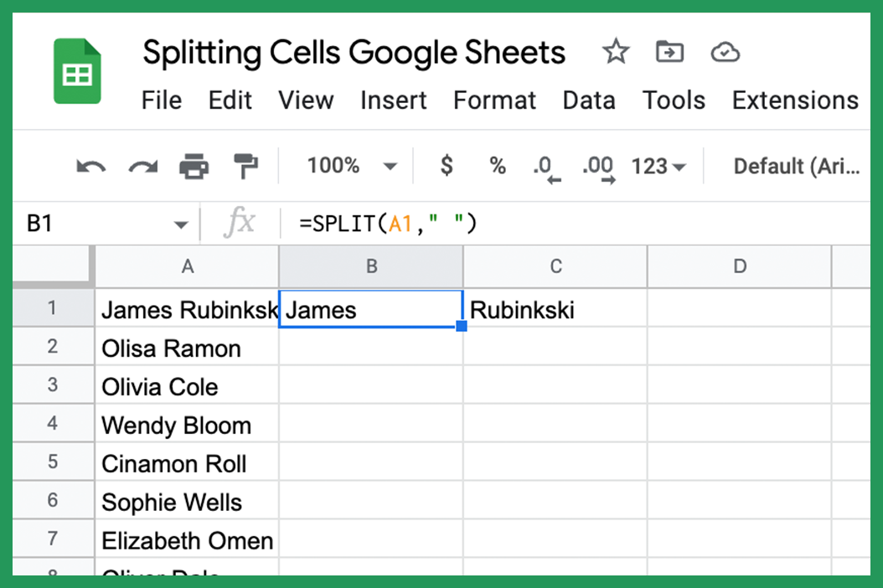883x588 pixels.
Task: Move the spreadsheet to a folder
Action: click(669, 52)
